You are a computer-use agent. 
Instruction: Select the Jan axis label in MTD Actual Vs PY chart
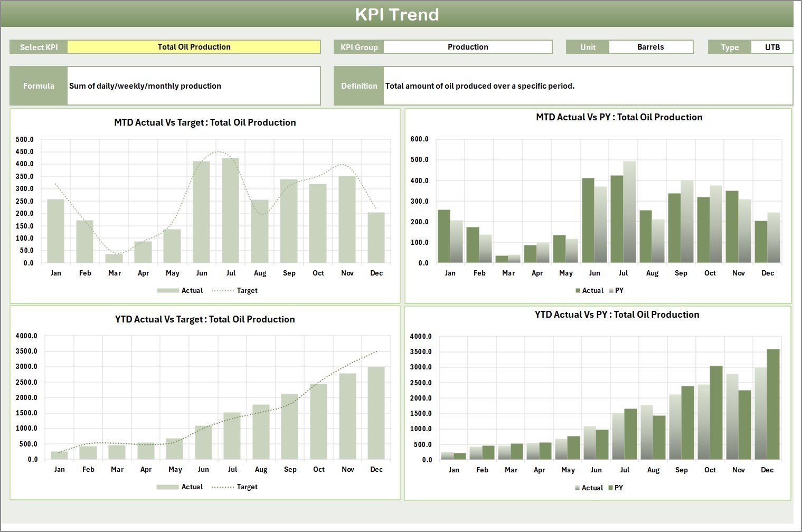(450, 273)
